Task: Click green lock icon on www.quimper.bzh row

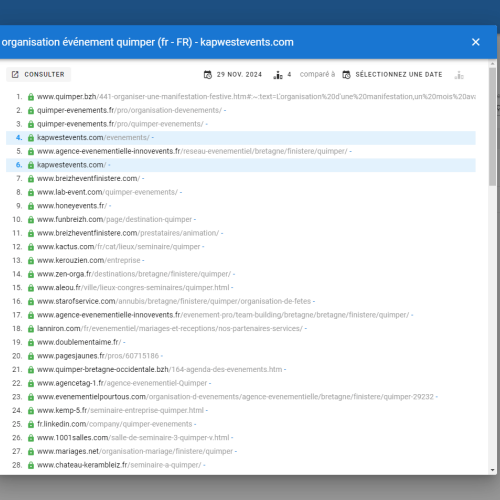Action: 31,97
